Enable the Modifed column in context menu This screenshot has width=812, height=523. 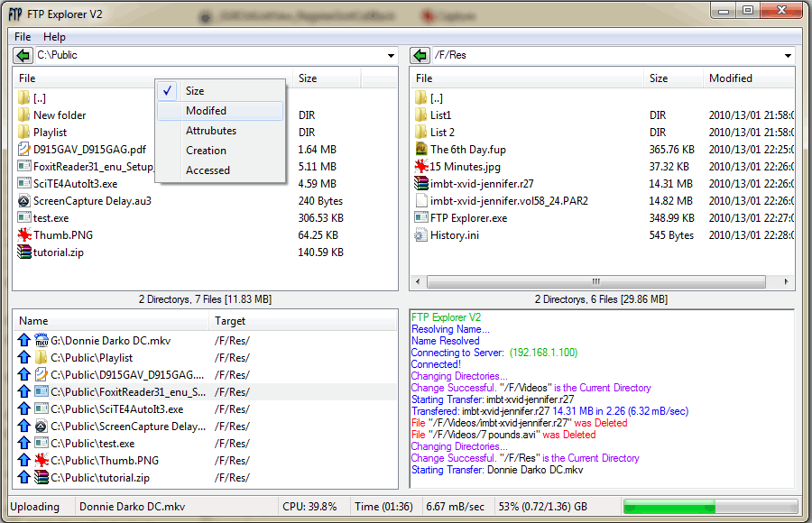tap(221, 111)
